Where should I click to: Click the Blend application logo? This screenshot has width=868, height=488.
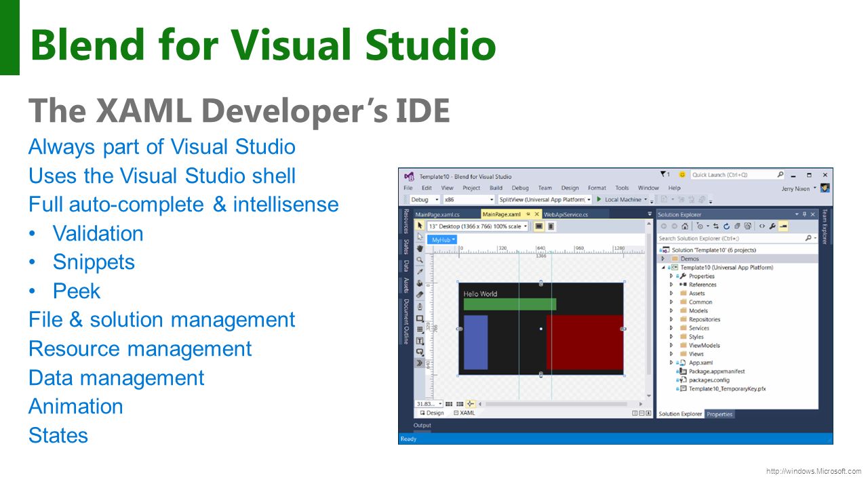pyautogui.click(x=409, y=176)
